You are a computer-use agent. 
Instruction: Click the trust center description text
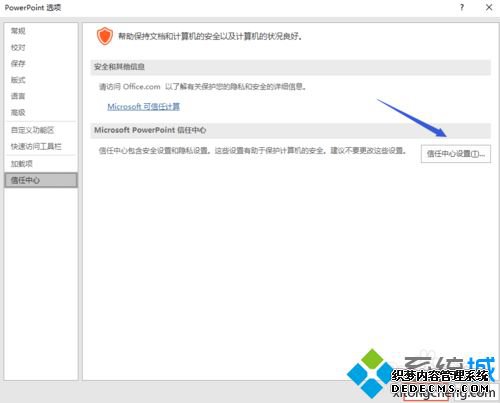pyautogui.click(x=253, y=151)
